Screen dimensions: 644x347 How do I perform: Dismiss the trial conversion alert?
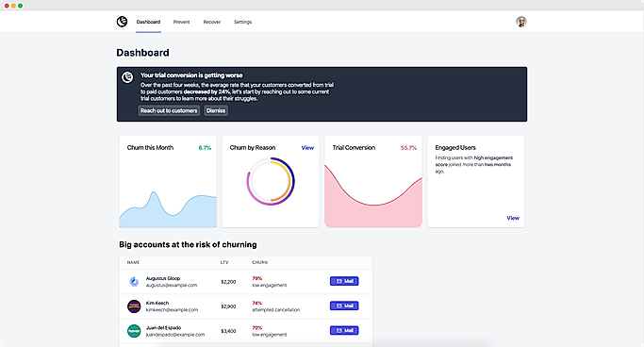click(216, 110)
